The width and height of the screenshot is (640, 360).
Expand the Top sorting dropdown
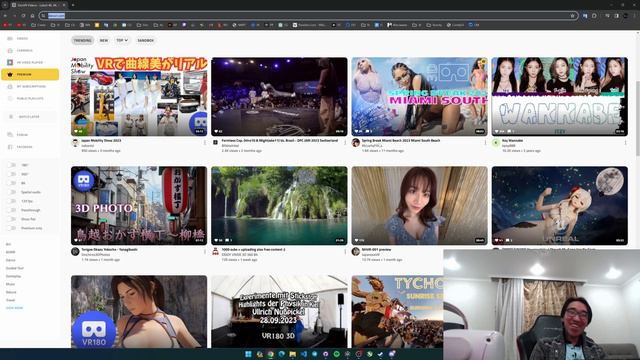coord(122,40)
